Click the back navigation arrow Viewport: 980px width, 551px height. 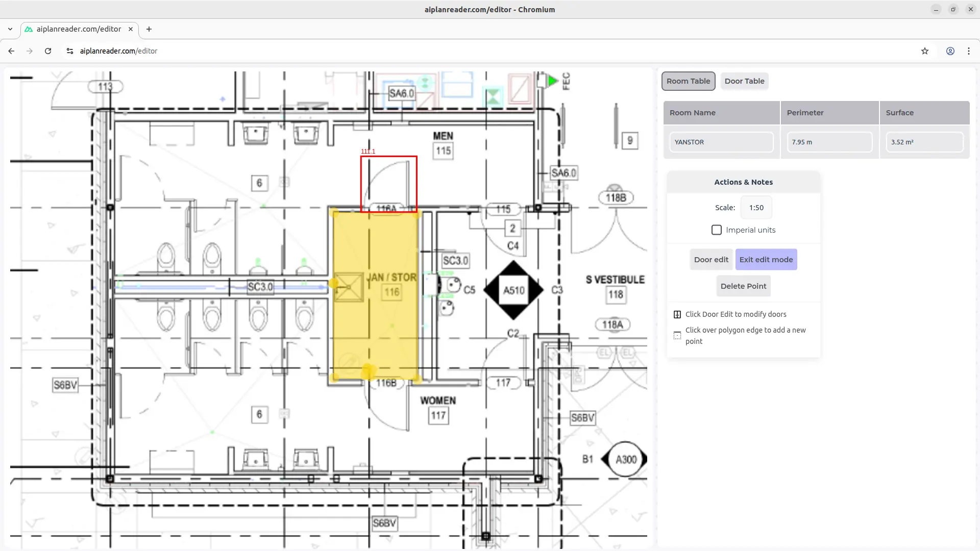11,51
